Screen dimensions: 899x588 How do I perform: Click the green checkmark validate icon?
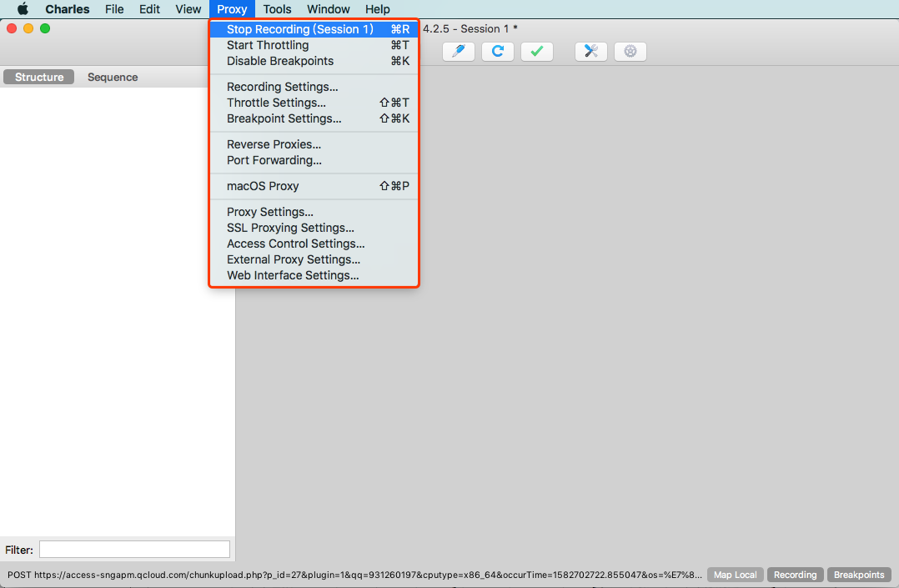[537, 51]
